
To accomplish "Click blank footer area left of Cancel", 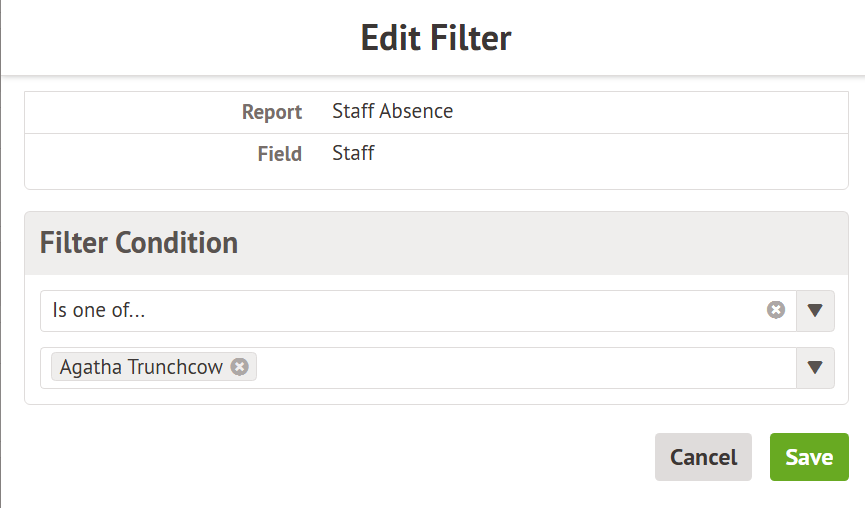I will coord(330,457).
